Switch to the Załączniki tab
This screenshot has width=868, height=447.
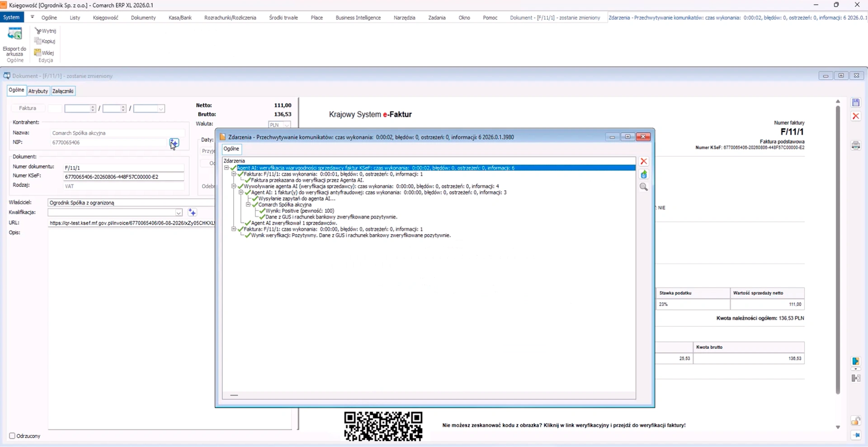click(x=63, y=91)
